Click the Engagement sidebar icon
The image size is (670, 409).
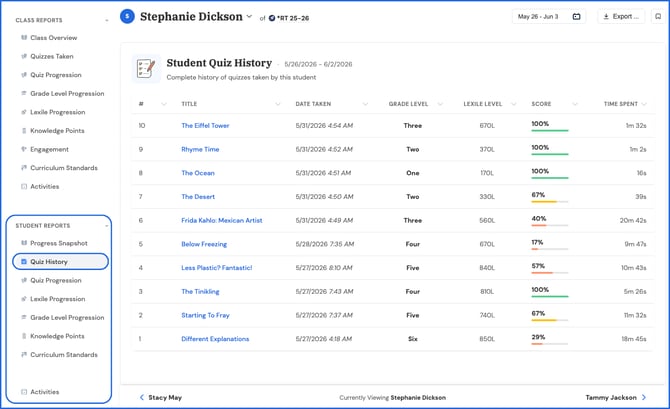24,149
